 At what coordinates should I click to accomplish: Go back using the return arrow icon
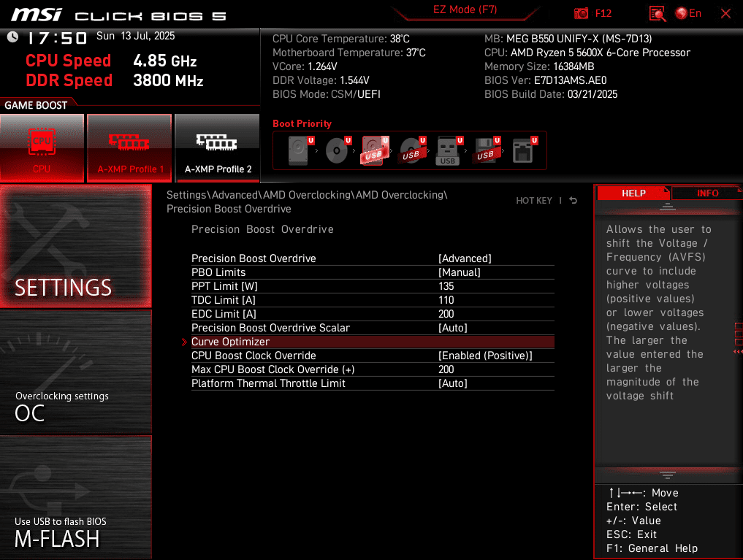coord(573,200)
